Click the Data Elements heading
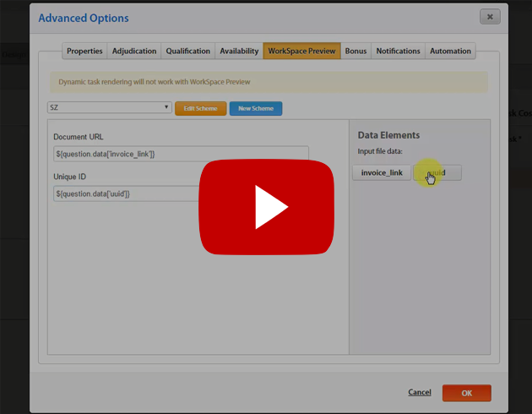 pyautogui.click(x=388, y=135)
